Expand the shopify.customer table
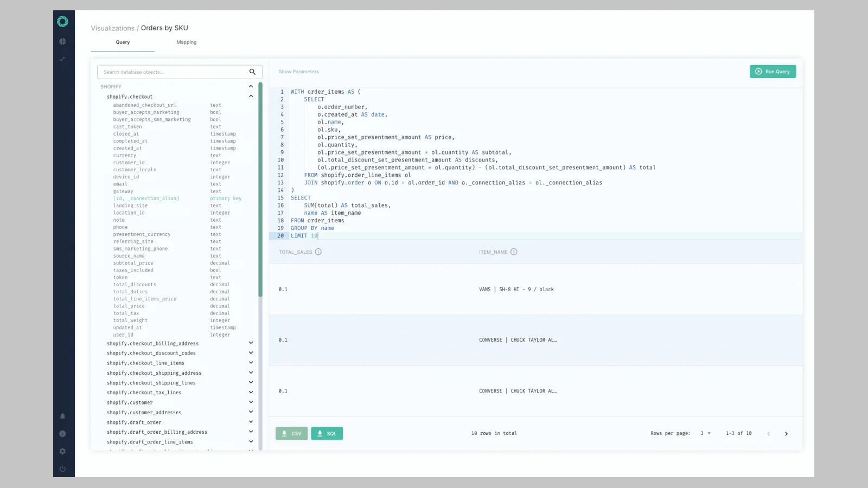Viewport: 868px width, 488px height. point(251,402)
